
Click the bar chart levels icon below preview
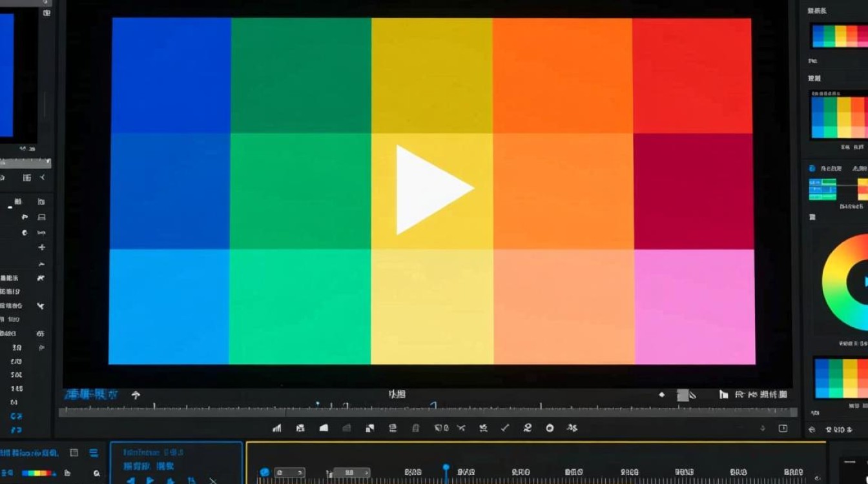coord(277,428)
